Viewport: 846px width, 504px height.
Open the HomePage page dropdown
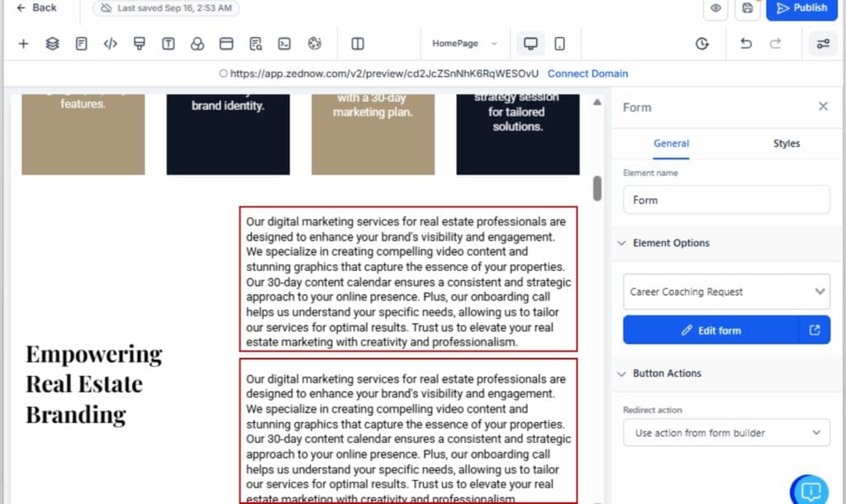pyautogui.click(x=465, y=44)
